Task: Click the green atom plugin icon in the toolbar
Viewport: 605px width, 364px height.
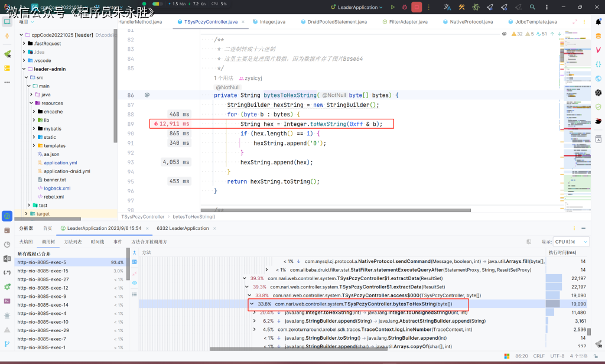Action: click(476, 7)
